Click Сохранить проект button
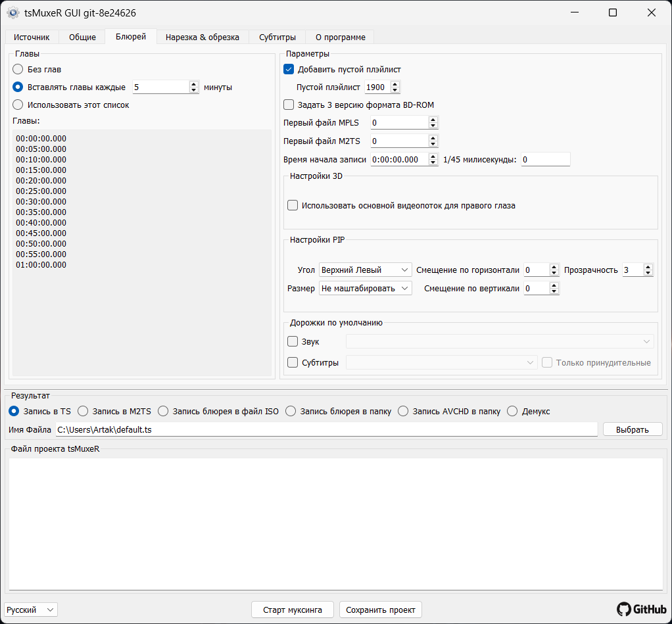The height and width of the screenshot is (624, 672). click(x=381, y=610)
